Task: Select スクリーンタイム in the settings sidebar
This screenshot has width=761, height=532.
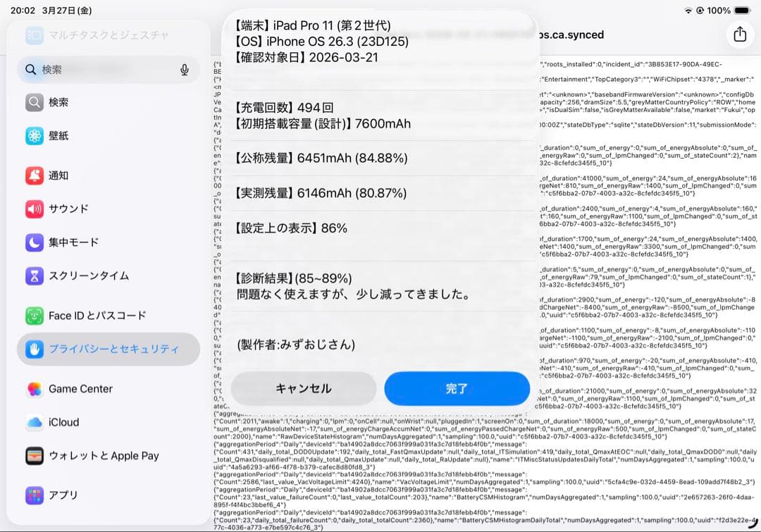Action: point(109,276)
